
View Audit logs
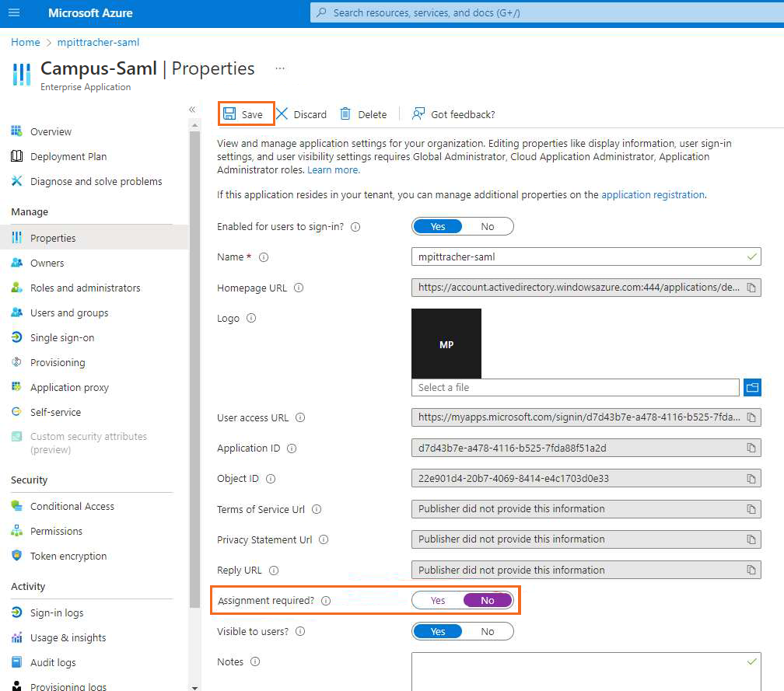(44, 662)
